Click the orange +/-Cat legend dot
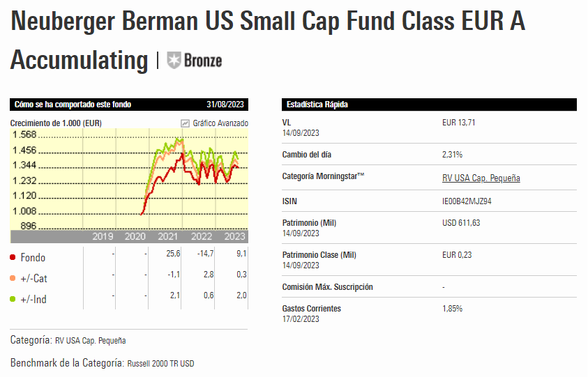588x377 pixels. [13, 278]
